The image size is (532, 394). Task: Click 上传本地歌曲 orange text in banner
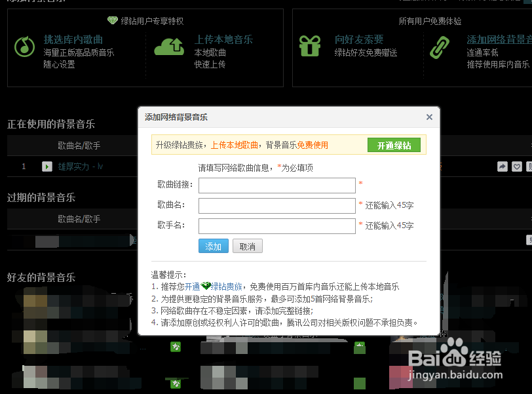click(x=235, y=146)
